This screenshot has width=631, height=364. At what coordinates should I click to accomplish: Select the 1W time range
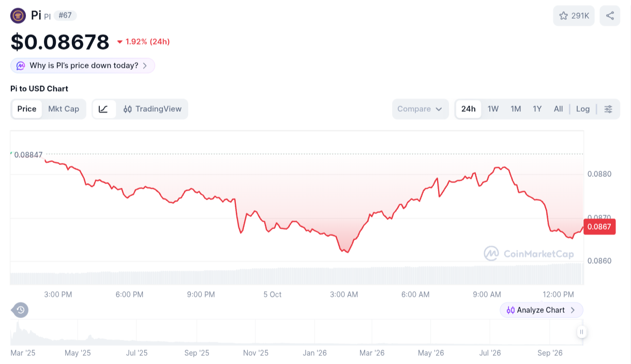[x=493, y=109]
